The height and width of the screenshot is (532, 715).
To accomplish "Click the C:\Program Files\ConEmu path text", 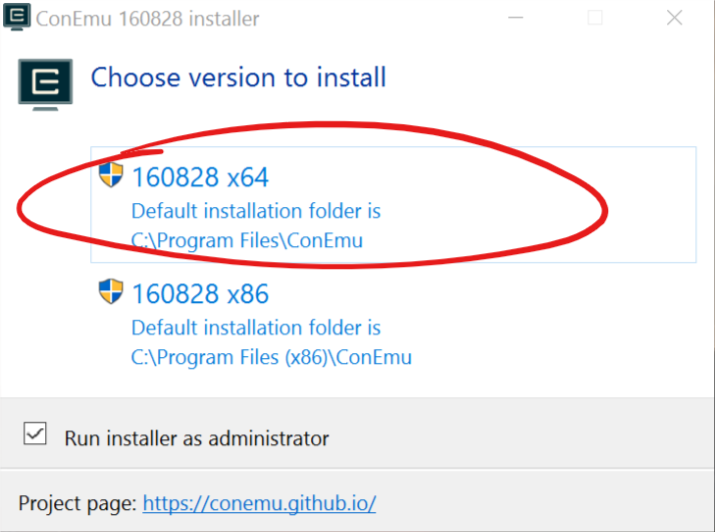I will (247, 240).
